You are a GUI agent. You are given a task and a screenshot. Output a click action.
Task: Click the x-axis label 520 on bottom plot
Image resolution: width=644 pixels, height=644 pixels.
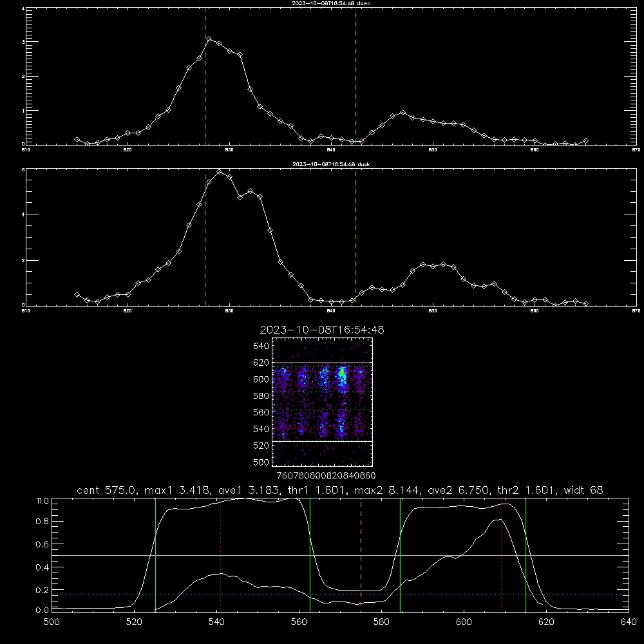[134, 622]
